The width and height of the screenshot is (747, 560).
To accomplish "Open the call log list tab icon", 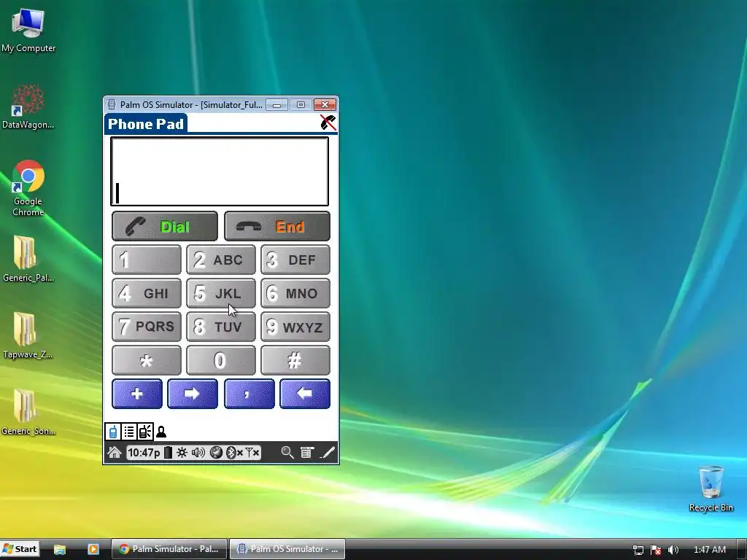I will click(129, 432).
